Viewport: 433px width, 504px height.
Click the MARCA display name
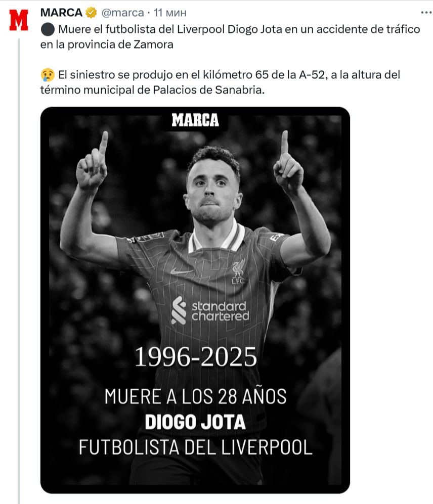(61, 12)
